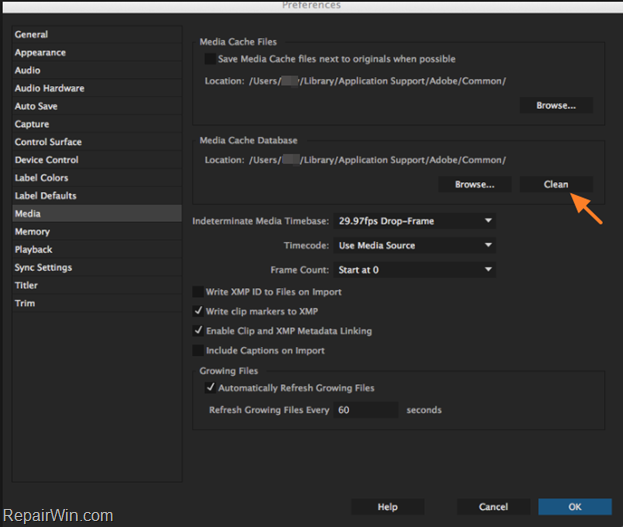Open the Audio preferences section
This screenshot has height=527, width=623.
(x=97, y=70)
